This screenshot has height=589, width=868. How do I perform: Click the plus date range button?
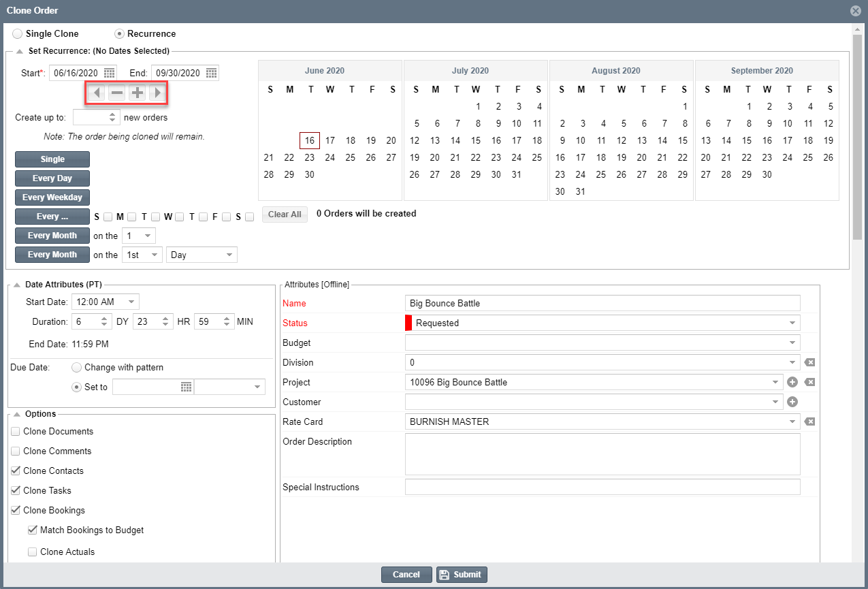point(138,93)
